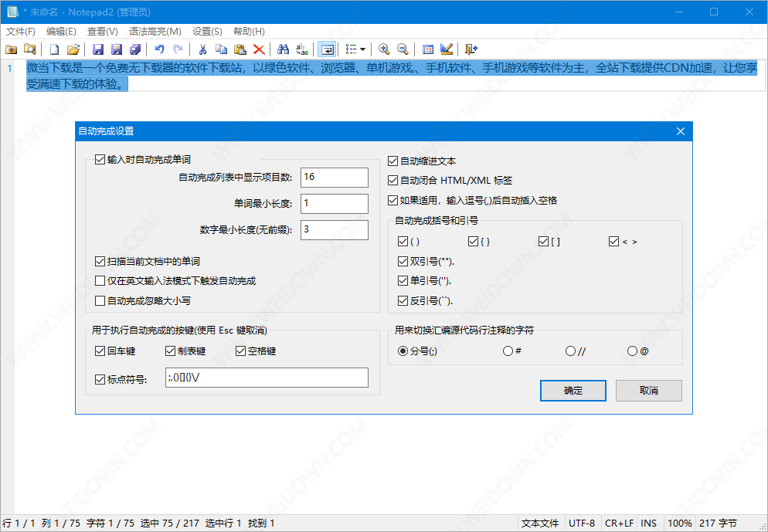Open the 语法高亮(M) menu

[x=155, y=32]
